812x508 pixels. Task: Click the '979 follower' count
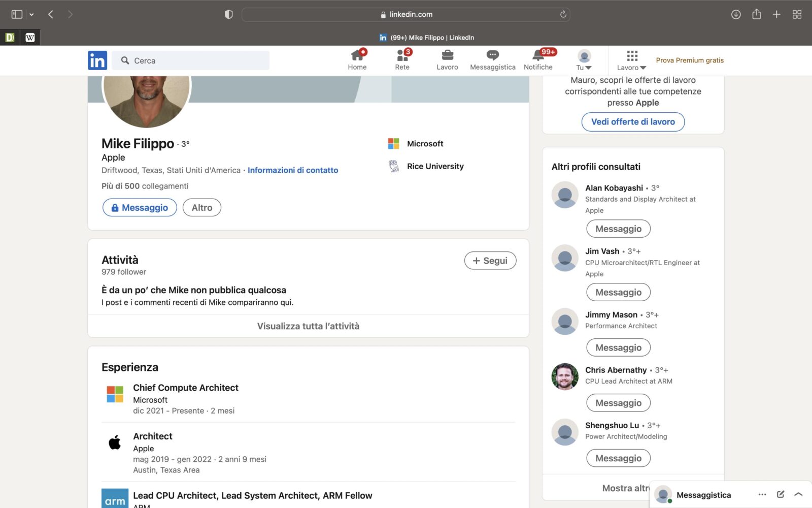point(124,272)
